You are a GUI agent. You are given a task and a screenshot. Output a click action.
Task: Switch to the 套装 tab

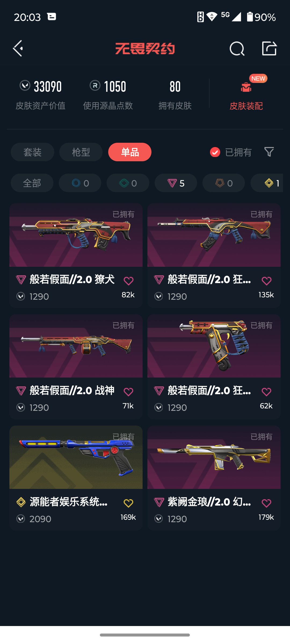[x=32, y=152]
